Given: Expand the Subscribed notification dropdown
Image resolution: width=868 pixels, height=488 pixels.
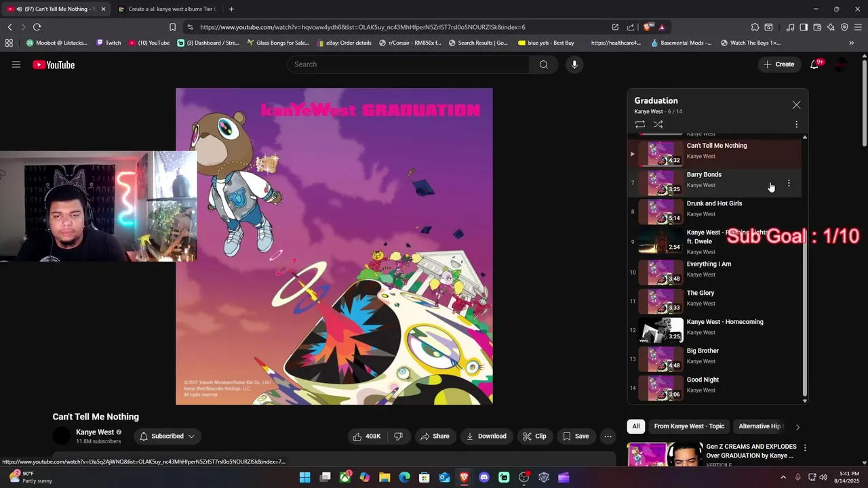Looking at the screenshot, I should pos(167,436).
